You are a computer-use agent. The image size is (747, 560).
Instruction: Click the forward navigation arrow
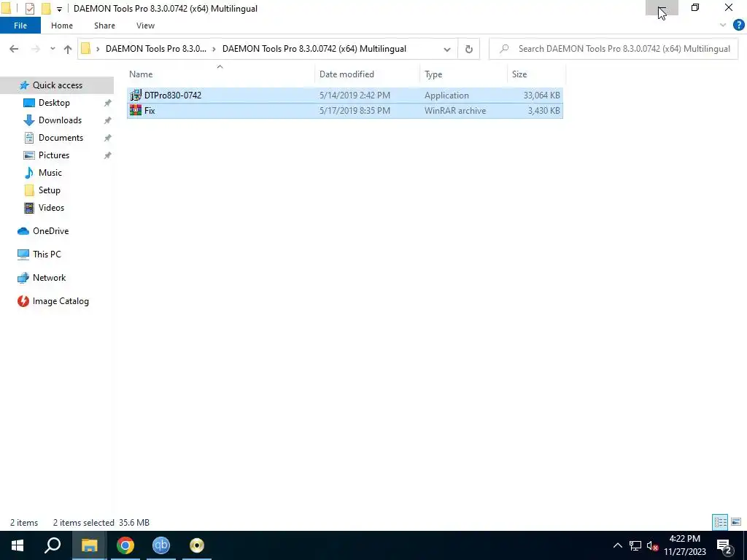35,49
